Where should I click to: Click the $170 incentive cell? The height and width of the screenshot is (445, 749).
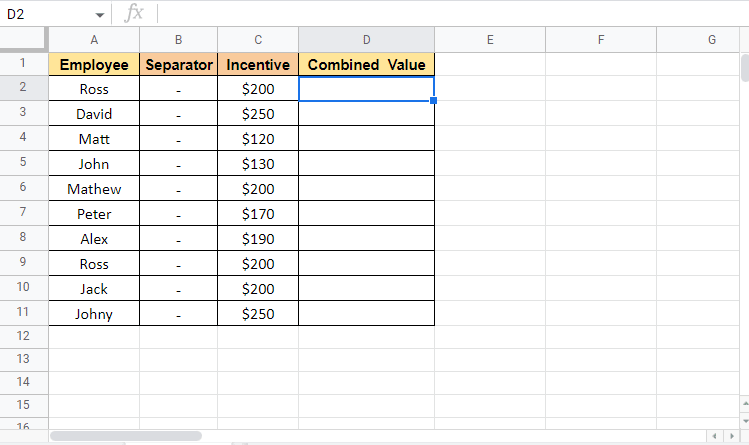coord(258,214)
